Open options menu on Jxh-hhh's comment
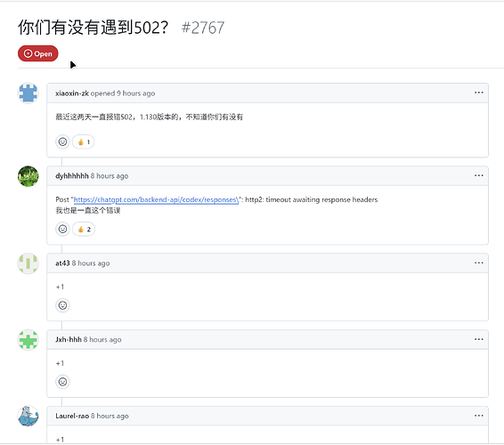504x445 pixels. point(478,339)
